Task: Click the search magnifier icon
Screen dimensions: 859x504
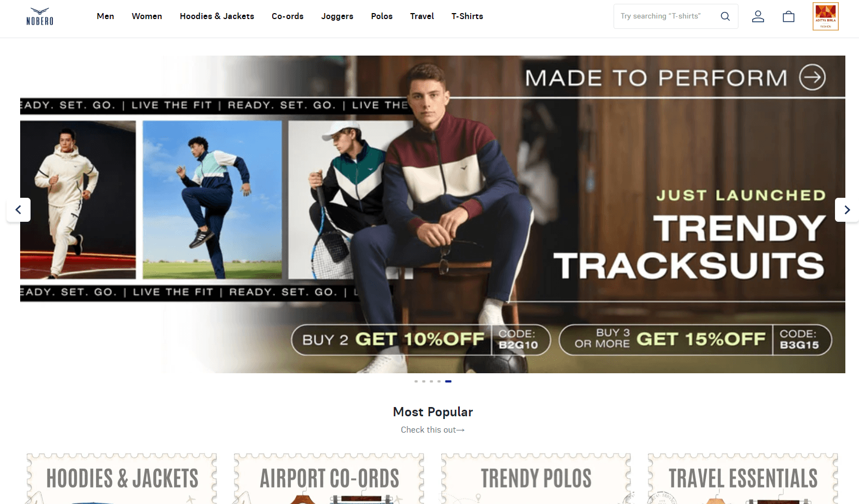Action: 725,16
